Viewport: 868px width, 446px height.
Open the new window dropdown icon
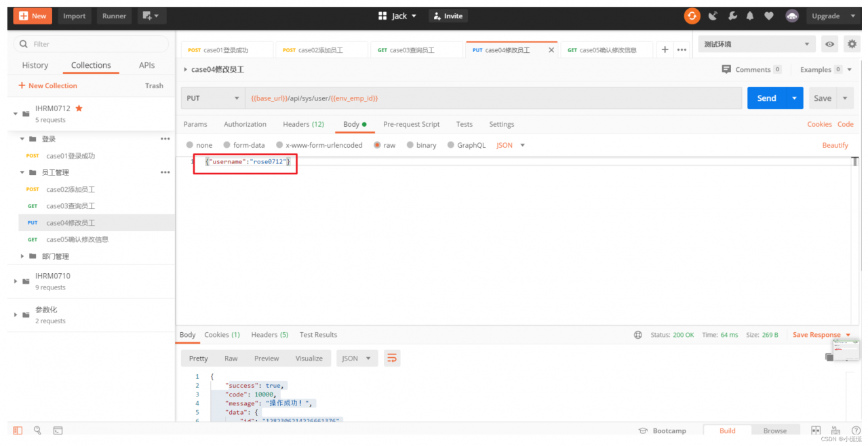(152, 16)
